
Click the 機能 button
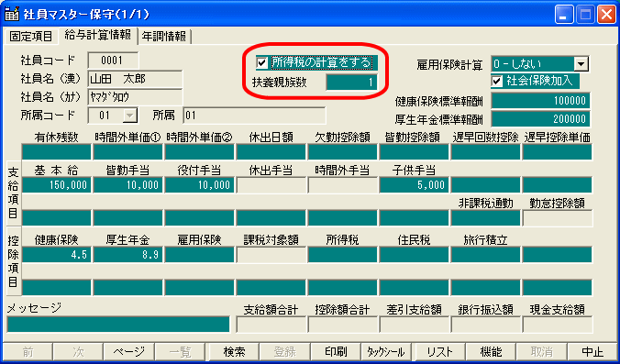[x=491, y=351]
